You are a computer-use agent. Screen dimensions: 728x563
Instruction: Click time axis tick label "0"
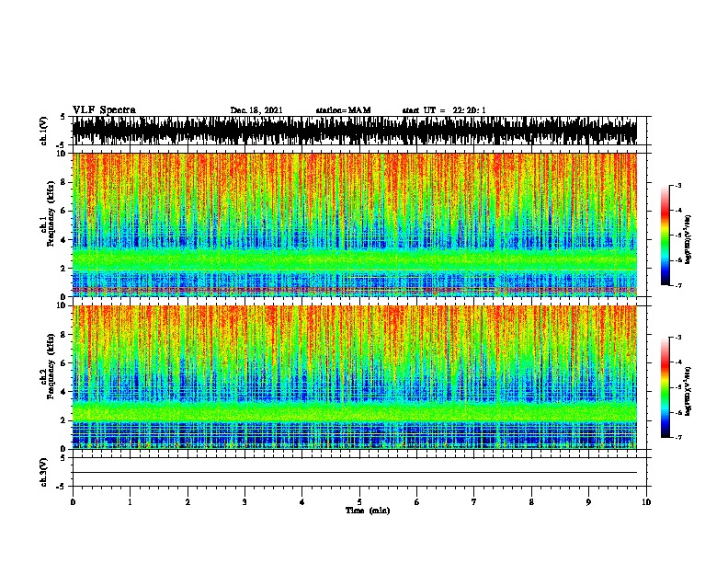[73, 502]
